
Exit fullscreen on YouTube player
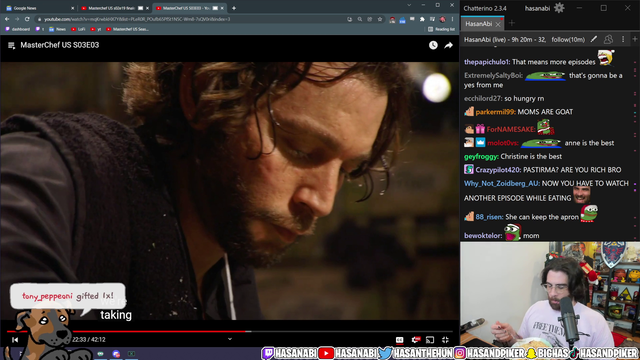pyautogui.click(x=445, y=340)
